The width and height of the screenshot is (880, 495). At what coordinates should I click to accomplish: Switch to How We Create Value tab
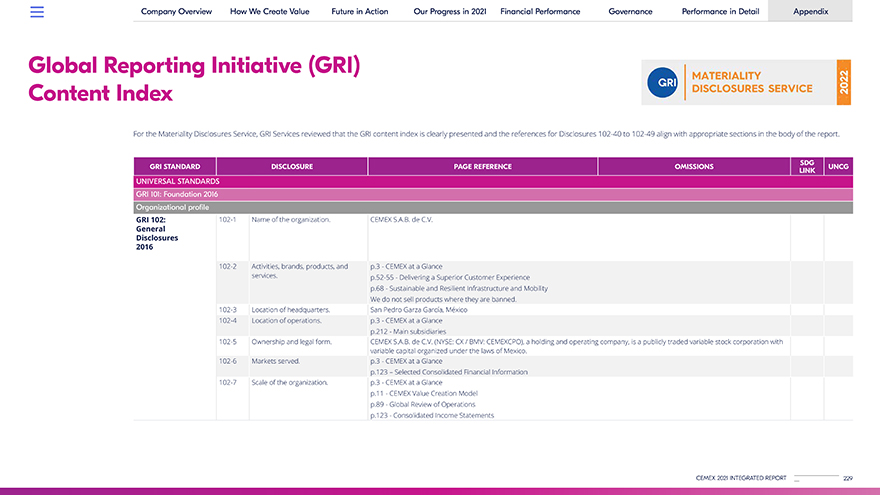[269, 11]
